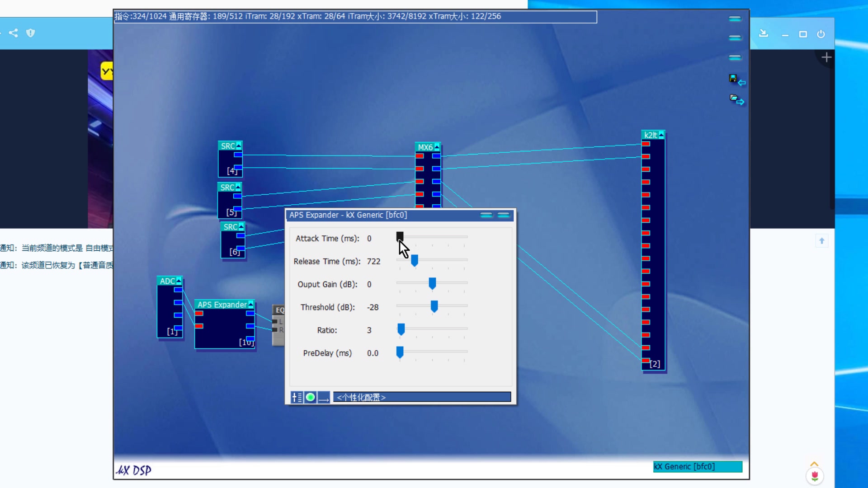Click the Attack Time slider thumb

(400, 237)
